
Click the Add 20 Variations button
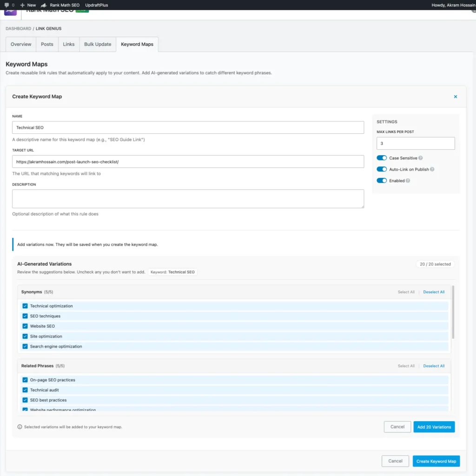(434, 427)
